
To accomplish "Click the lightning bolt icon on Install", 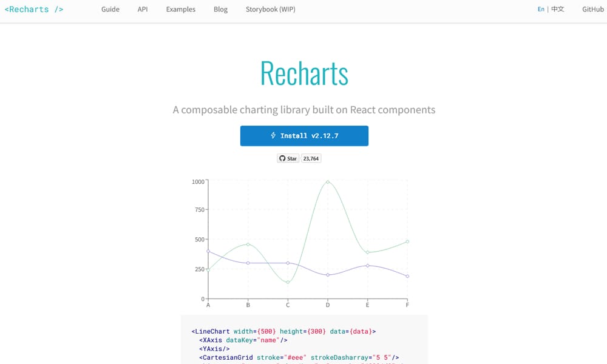I will click(x=273, y=136).
